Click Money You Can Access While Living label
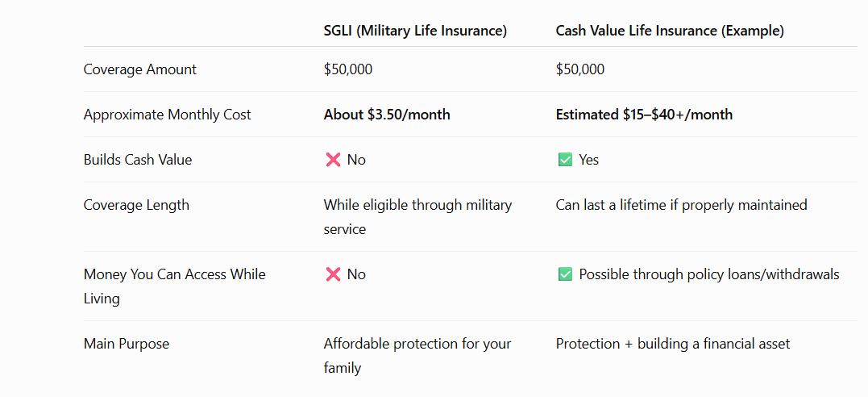868x397 pixels. click(174, 286)
